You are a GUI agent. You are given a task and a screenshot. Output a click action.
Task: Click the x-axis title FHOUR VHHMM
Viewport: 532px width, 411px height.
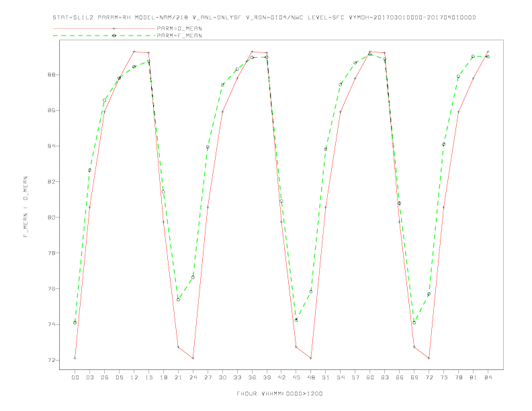[x=279, y=394]
